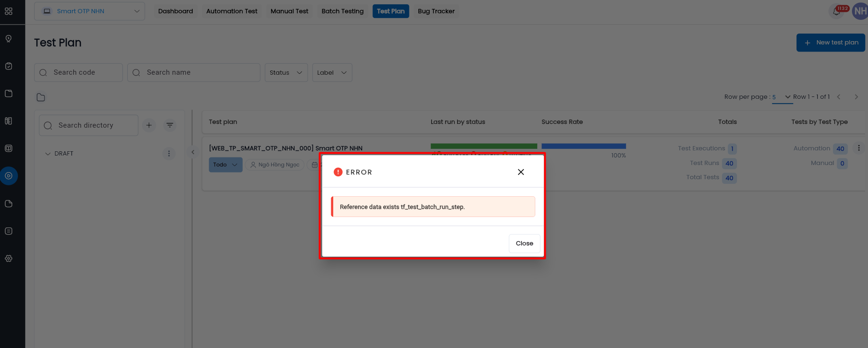The height and width of the screenshot is (348, 868).
Task: Create a New test plan
Action: click(831, 43)
